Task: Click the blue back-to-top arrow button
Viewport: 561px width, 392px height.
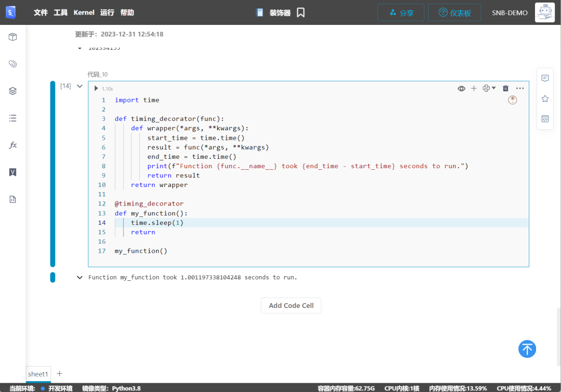Action: (527, 349)
